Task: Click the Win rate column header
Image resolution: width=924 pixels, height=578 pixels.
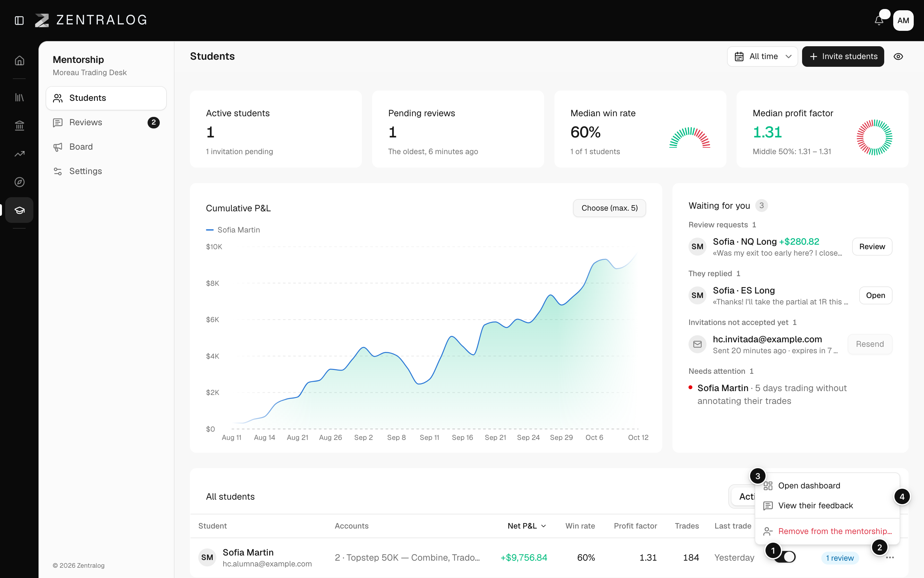Action: [580, 526]
